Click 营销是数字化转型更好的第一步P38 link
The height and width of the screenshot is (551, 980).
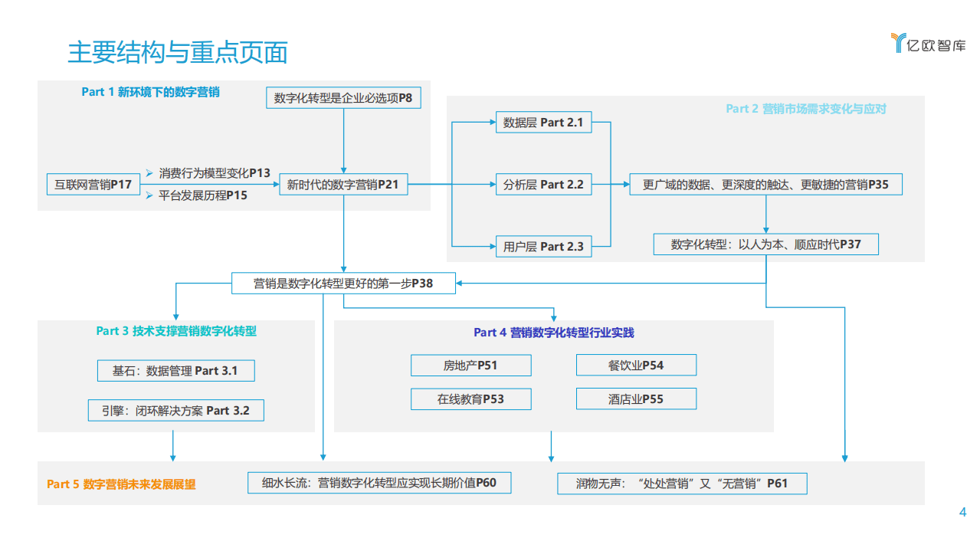343,283
